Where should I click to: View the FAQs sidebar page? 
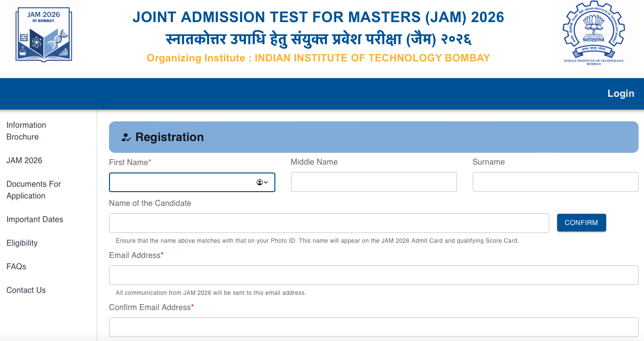tap(16, 267)
